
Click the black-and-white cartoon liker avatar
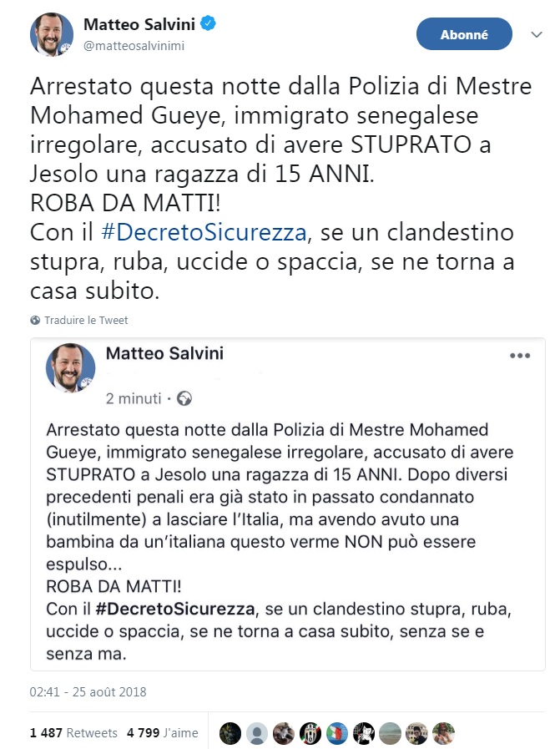click(x=364, y=733)
